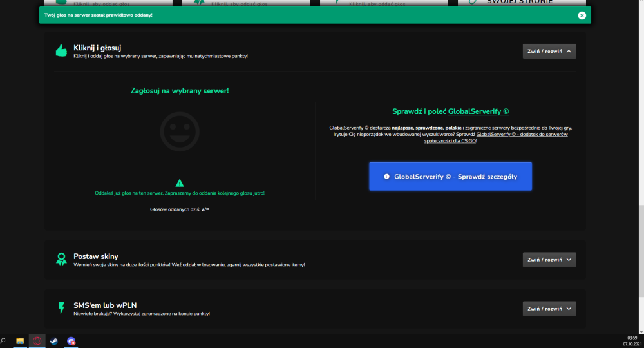Screen dimensions: 644x348
Task: Open Opera browser from the taskbar
Action: (x=37, y=341)
